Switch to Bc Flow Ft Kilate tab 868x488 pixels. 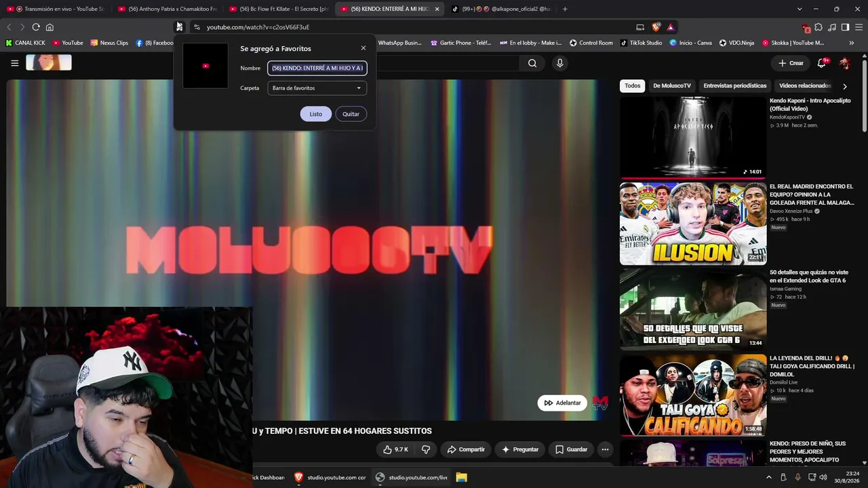coord(279,9)
